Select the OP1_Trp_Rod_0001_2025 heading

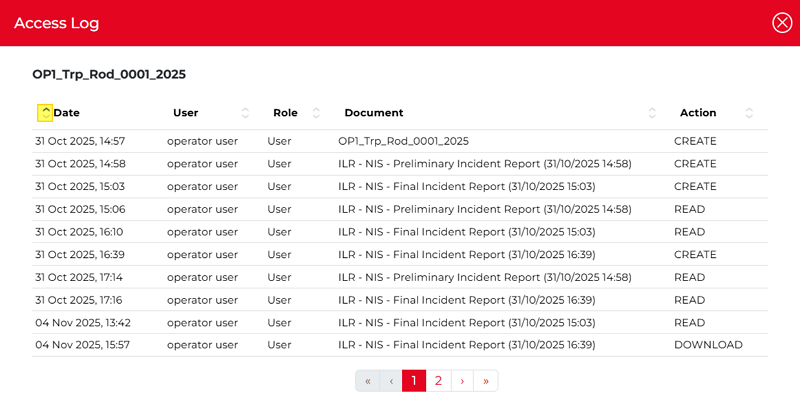tap(109, 74)
